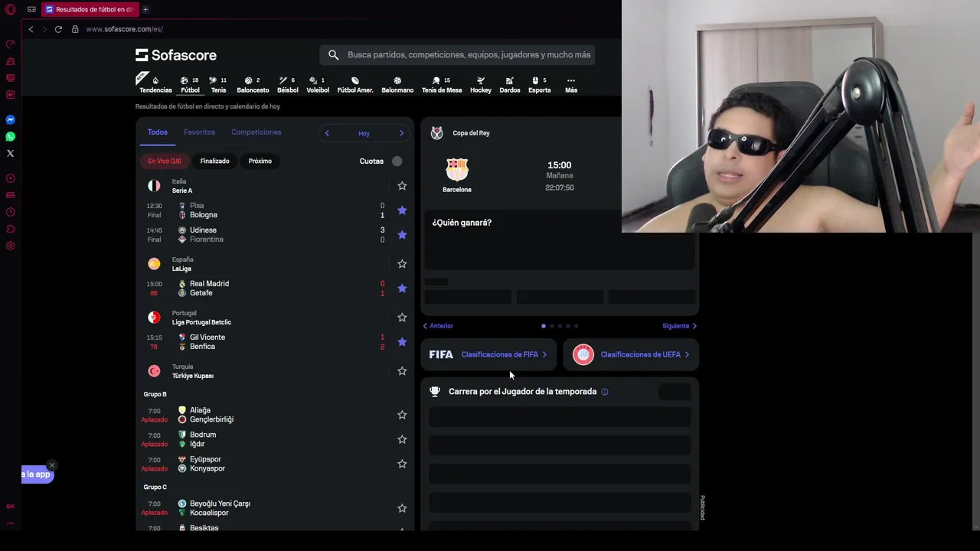The width and height of the screenshot is (980, 551).
Task: Favorite the Liga Portugal Betclic star
Action: click(x=402, y=318)
